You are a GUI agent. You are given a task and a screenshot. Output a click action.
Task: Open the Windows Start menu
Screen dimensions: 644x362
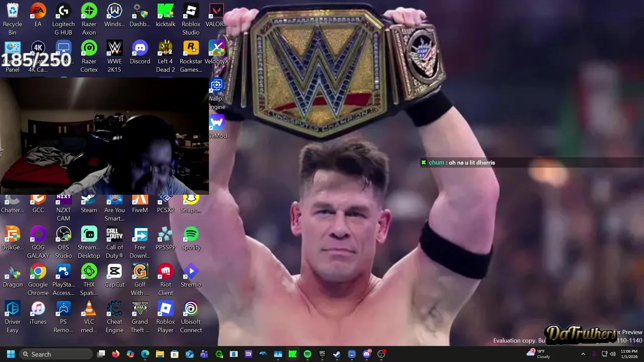coord(11,354)
